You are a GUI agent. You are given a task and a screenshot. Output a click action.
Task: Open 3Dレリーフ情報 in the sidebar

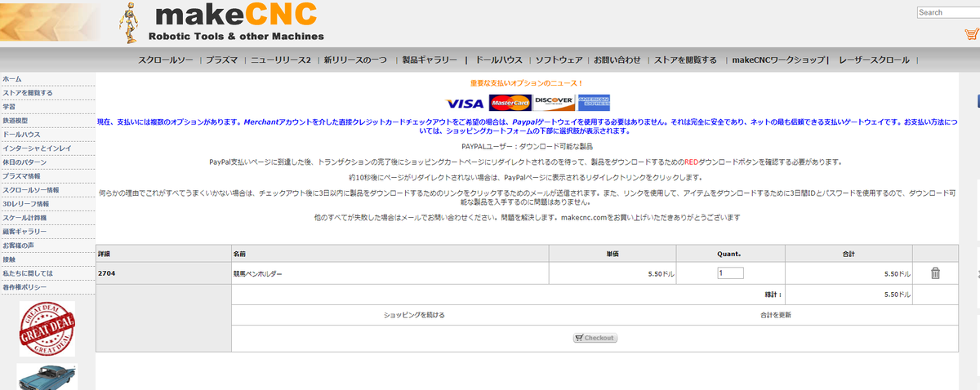(x=26, y=204)
